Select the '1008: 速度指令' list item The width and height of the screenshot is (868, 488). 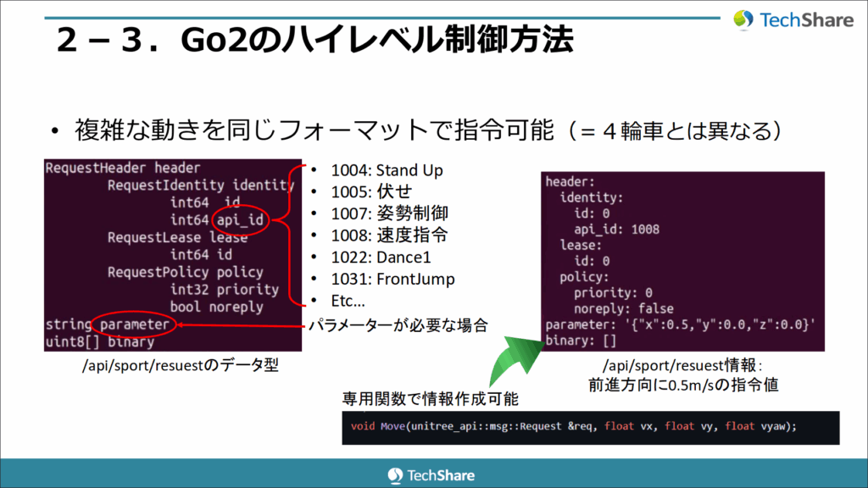pos(378,236)
